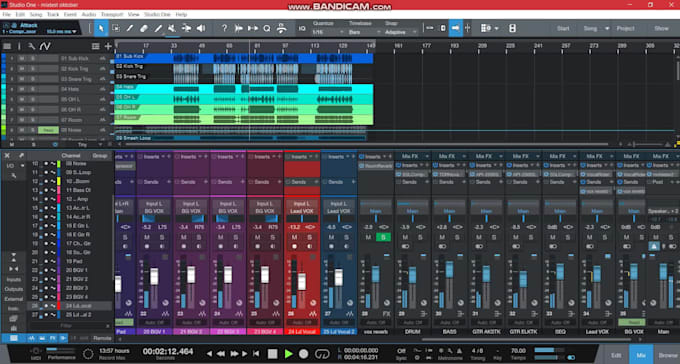
Task: Open the Studio One menu
Action: [x=157, y=14]
